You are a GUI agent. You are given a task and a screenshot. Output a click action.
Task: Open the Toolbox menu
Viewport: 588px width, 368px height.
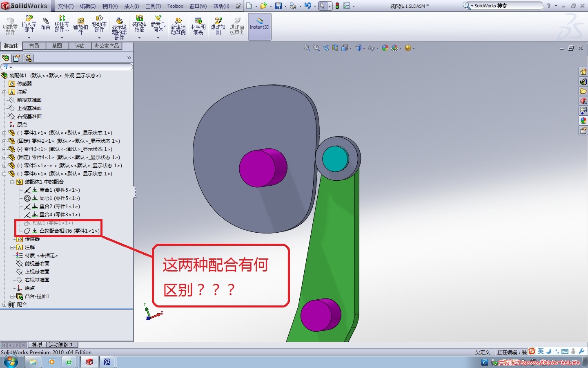pyautogui.click(x=175, y=6)
